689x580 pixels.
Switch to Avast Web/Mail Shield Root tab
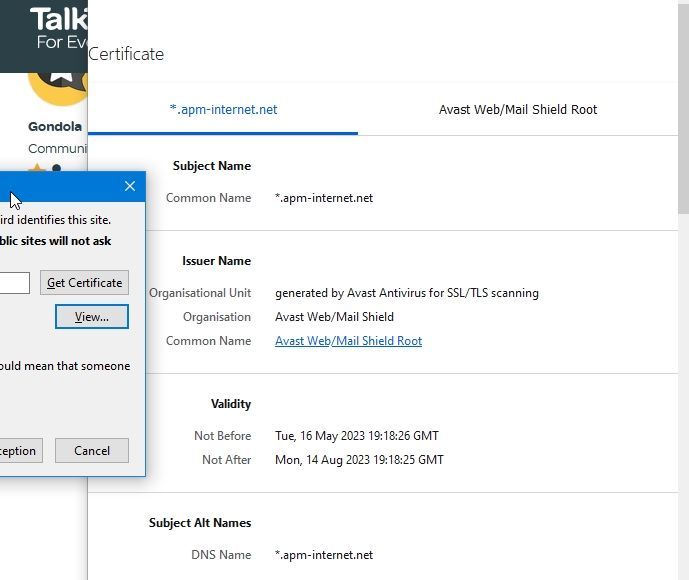coord(518,109)
